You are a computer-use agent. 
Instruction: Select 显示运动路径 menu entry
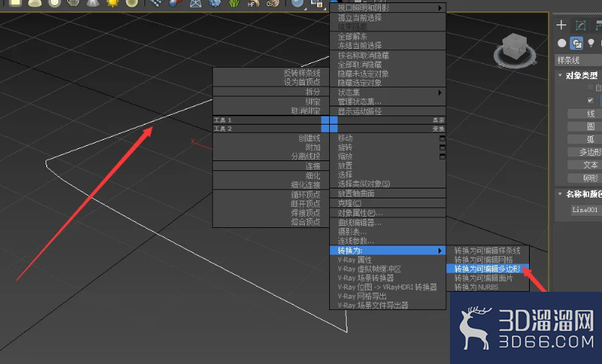[x=388, y=112]
